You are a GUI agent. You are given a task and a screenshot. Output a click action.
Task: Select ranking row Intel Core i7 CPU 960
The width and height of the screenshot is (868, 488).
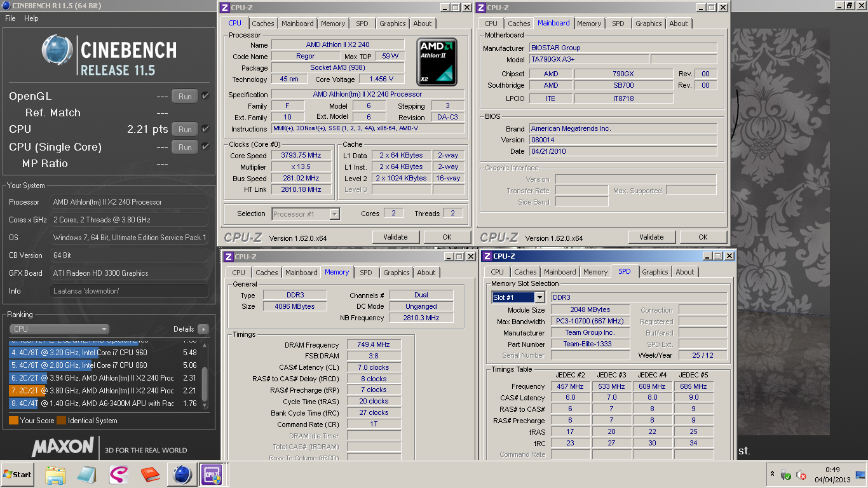(x=104, y=353)
